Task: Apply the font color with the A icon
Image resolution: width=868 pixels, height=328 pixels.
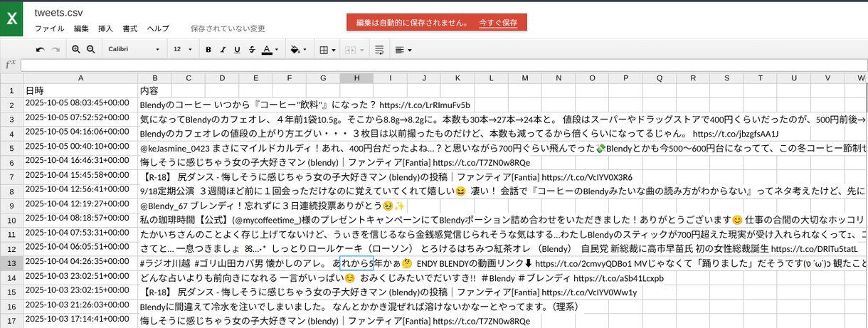Action: click(267, 50)
